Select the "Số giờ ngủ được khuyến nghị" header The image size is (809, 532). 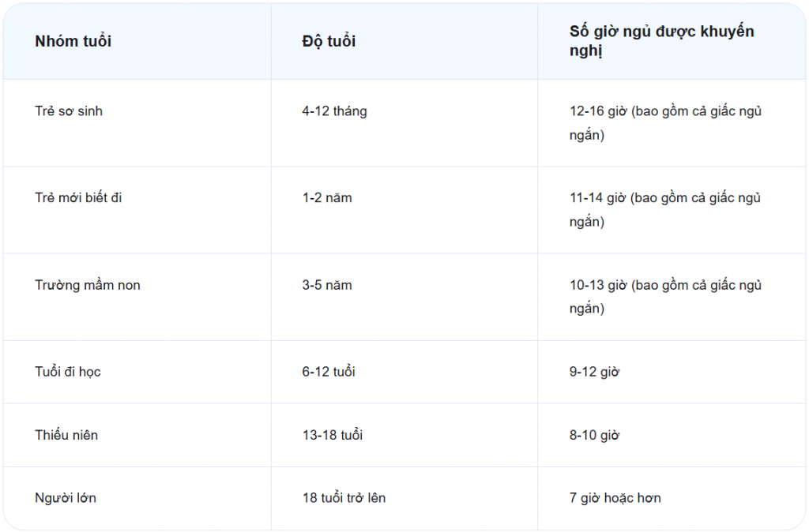coord(662,41)
